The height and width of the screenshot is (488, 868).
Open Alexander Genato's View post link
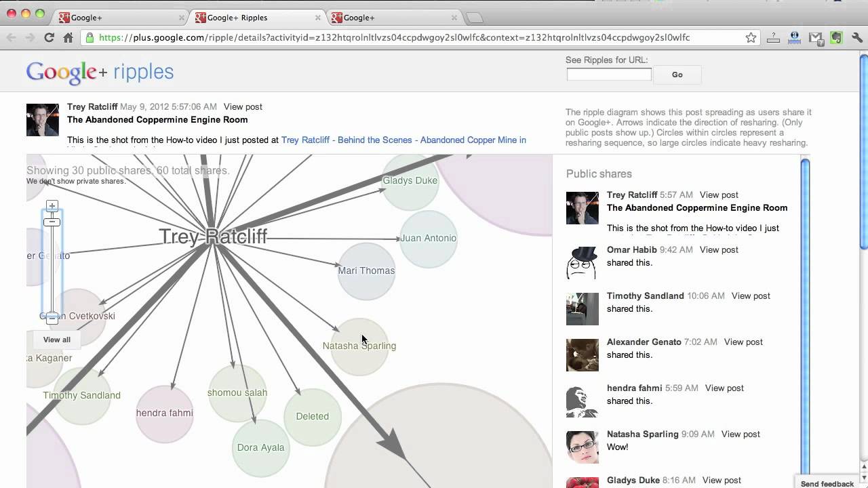(743, 342)
